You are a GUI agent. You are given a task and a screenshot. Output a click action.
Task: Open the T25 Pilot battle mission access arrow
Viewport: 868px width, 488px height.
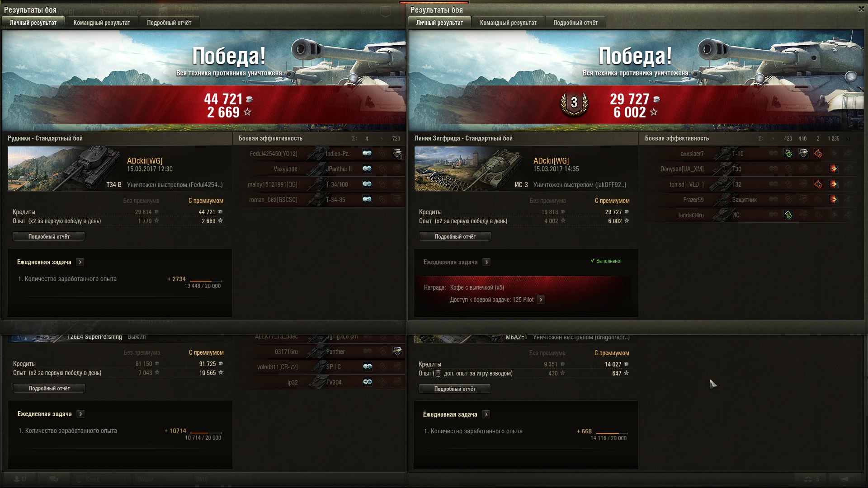pyautogui.click(x=541, y=300)
